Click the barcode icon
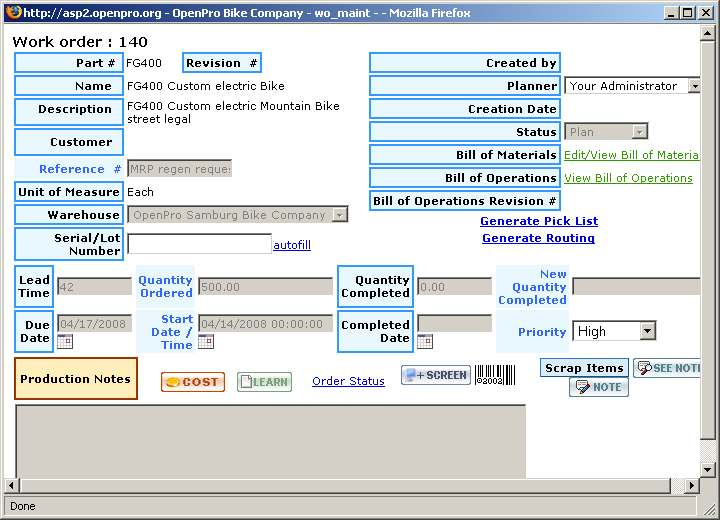Viewport: 720px width, 520px height. [494, 375]
